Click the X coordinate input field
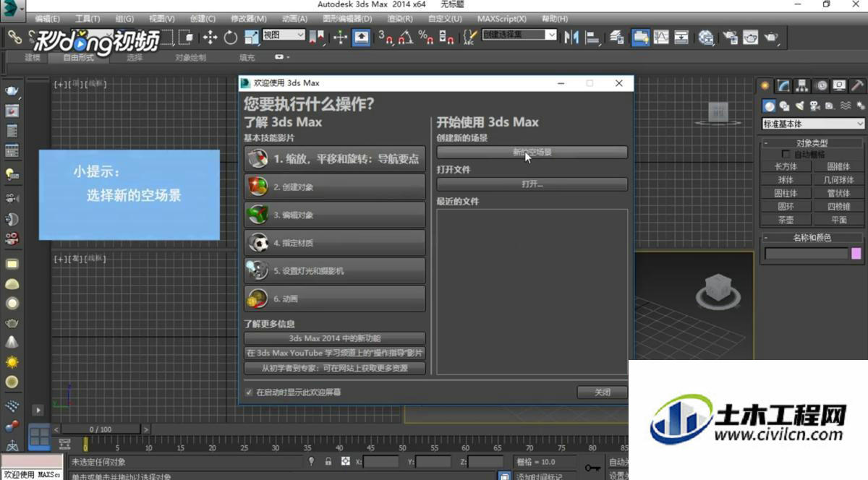868x480 pixels. (x=381, y=462)
